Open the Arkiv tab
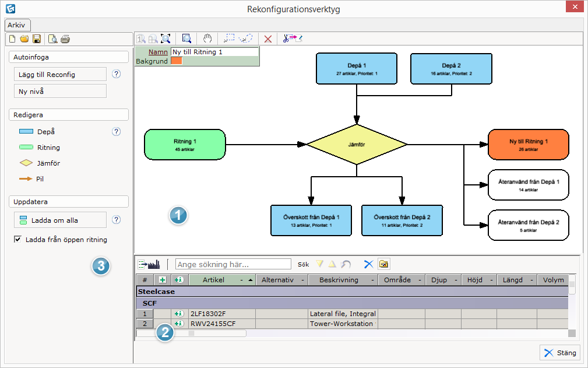This screenshot has height=368, width=588. [x=16, y=25]
